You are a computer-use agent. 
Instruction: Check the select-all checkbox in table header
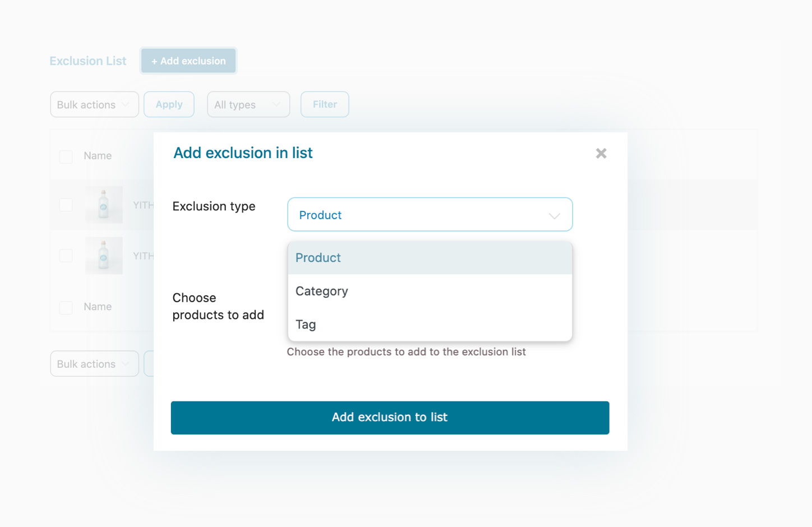[66, 155]
